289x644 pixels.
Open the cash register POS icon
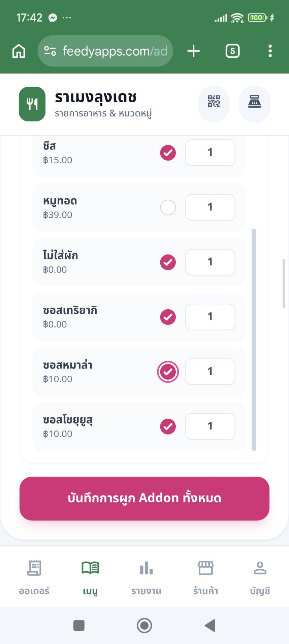coord(254,102)
